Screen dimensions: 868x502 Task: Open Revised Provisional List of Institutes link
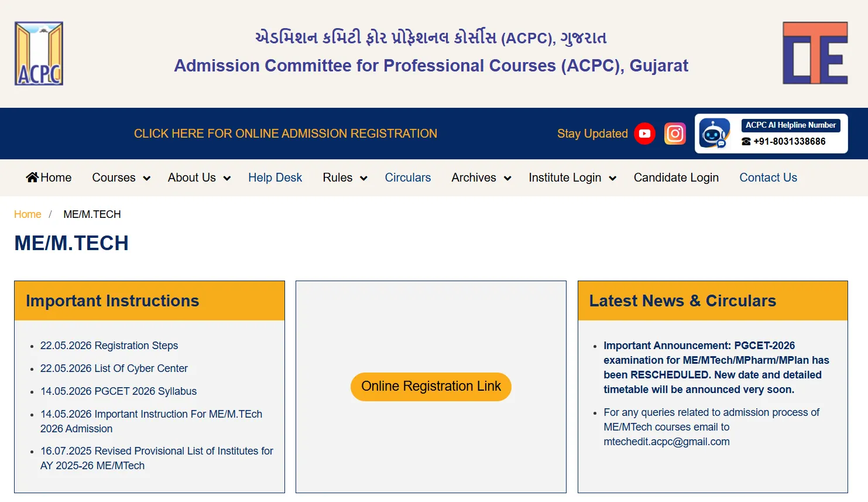(x=157, y=458)
